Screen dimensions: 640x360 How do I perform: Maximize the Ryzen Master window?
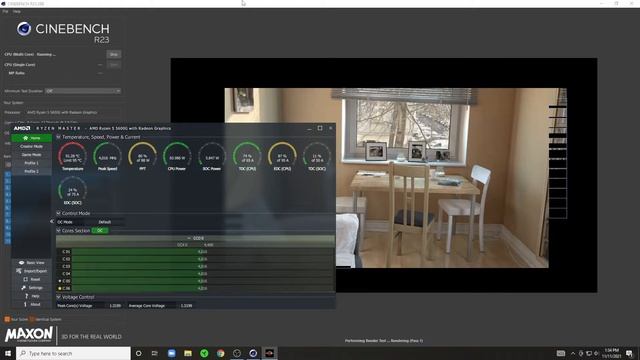click(x=320, y=128)
